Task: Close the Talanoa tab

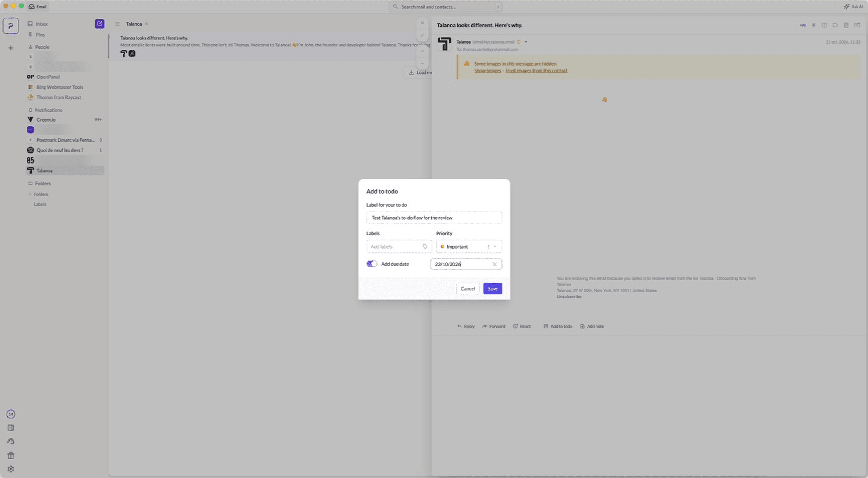Action: [146, 24]
